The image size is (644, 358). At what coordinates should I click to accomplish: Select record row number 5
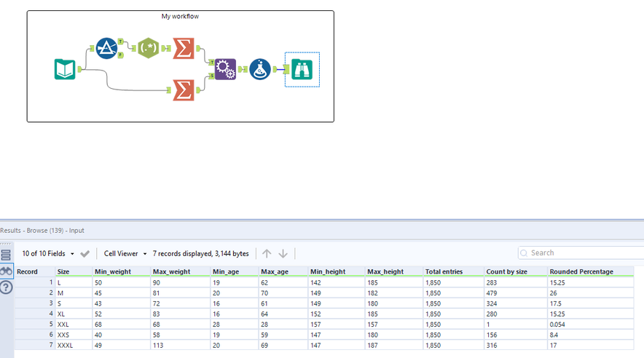35,325
